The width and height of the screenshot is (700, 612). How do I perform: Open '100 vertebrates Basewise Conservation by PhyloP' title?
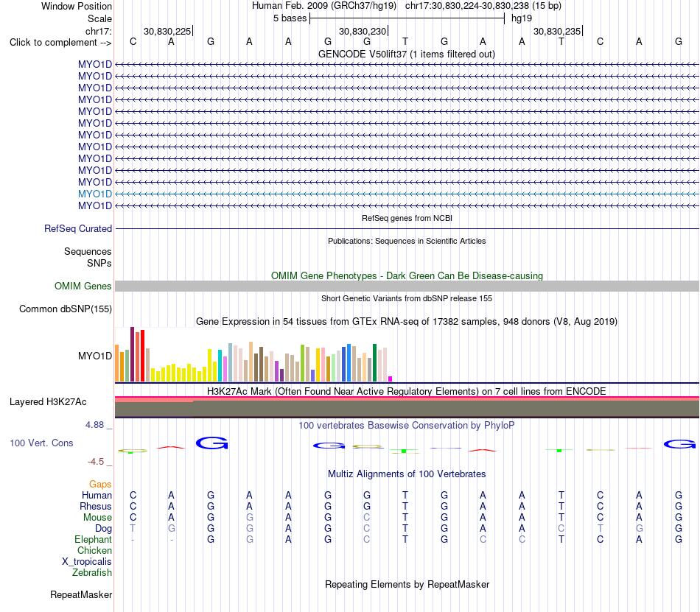tap(407, 426)
